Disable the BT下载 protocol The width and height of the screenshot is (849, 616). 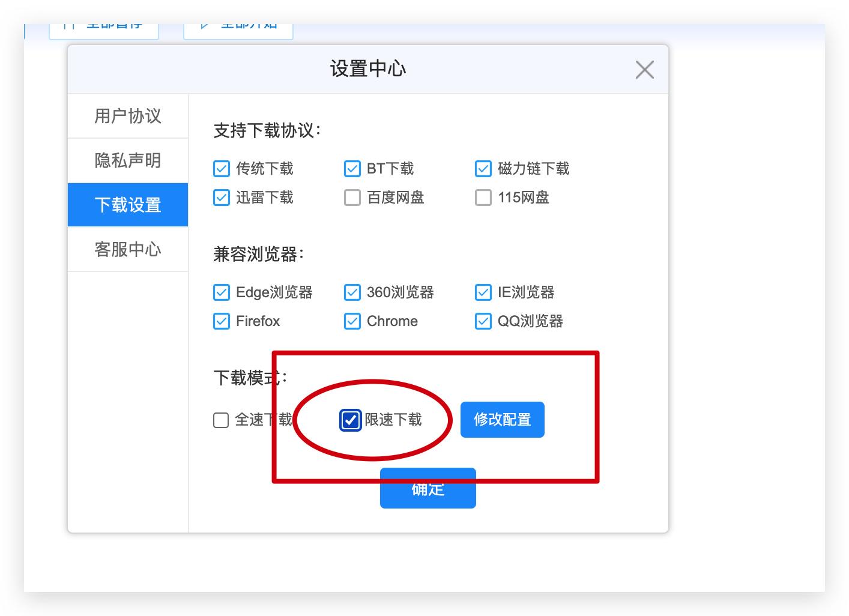tap(352, 169)
